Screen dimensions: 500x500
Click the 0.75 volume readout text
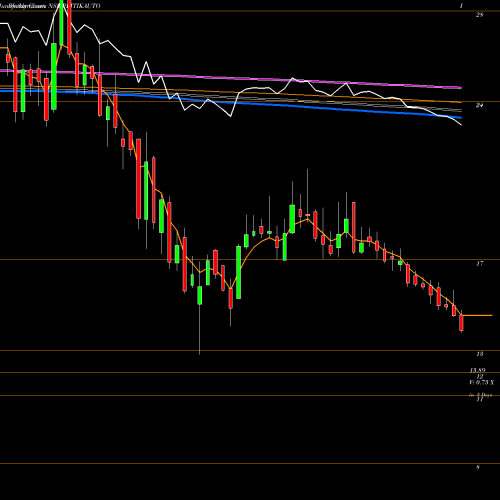tap(482, 382)
